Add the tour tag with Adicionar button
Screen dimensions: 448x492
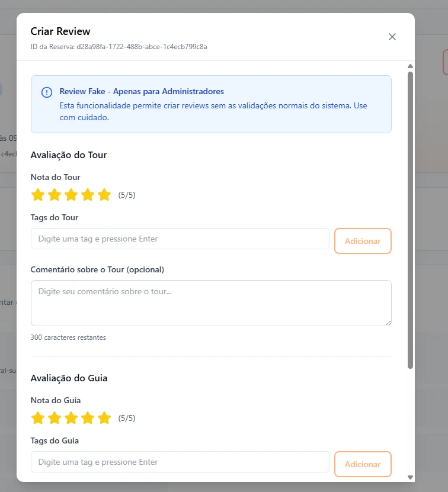pyautogui.click(x=363, y=241)
